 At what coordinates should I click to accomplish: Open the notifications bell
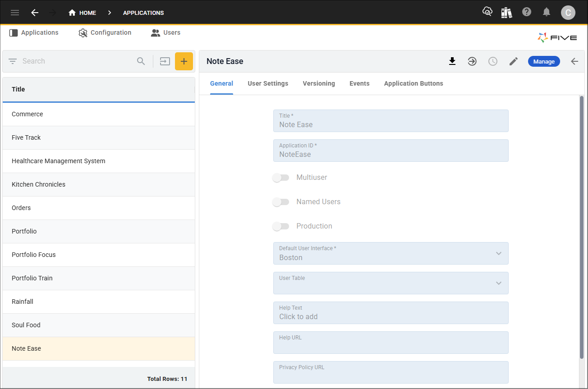[x=547, y=12]
